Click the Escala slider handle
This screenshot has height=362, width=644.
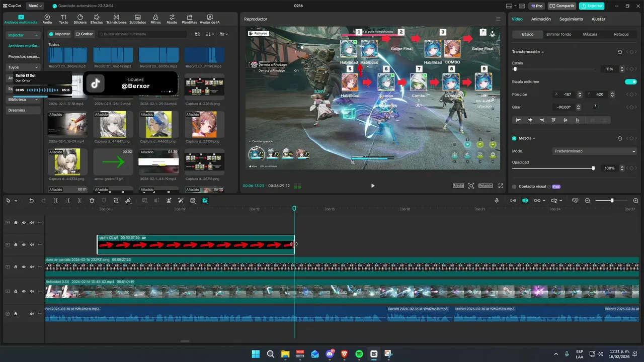point(514,69)
